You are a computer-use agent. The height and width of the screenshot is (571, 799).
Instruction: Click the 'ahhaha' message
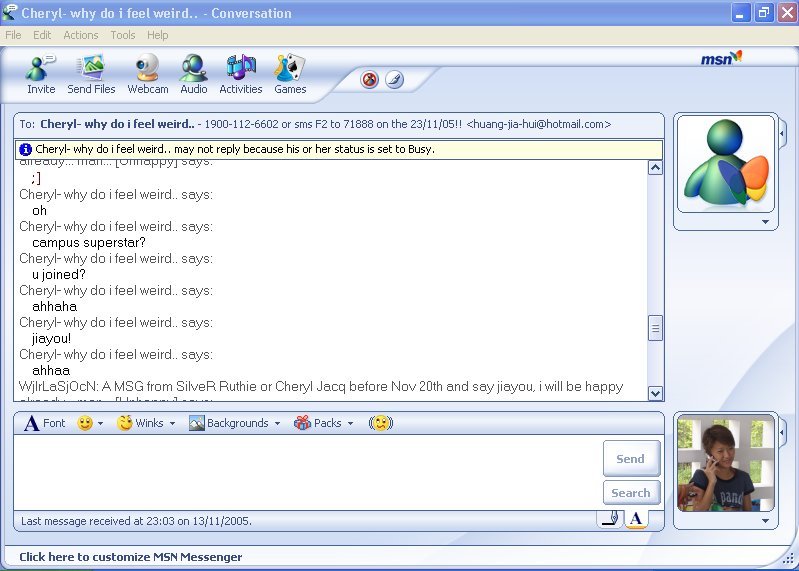click(x=55, y=307)
